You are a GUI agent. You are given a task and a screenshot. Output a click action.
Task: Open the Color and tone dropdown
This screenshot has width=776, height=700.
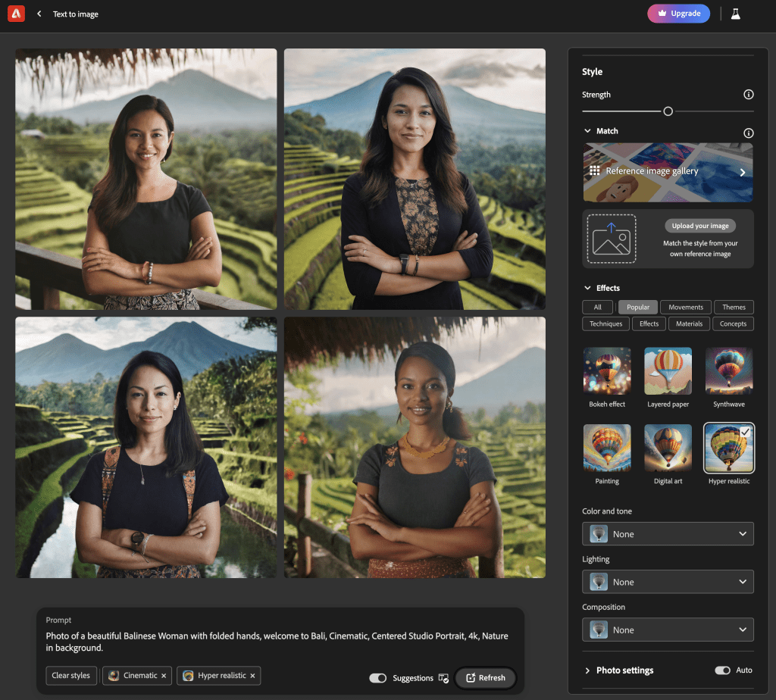click(668, 534)
